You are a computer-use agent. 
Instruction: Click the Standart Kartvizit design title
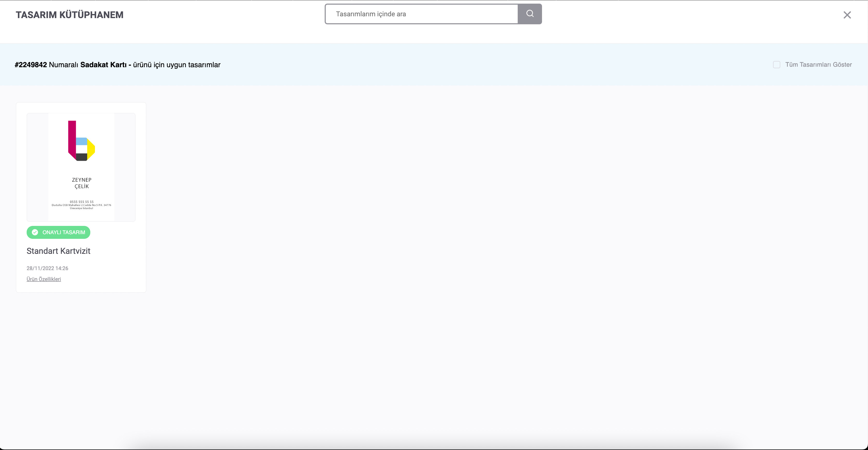[x=58, y=251]
